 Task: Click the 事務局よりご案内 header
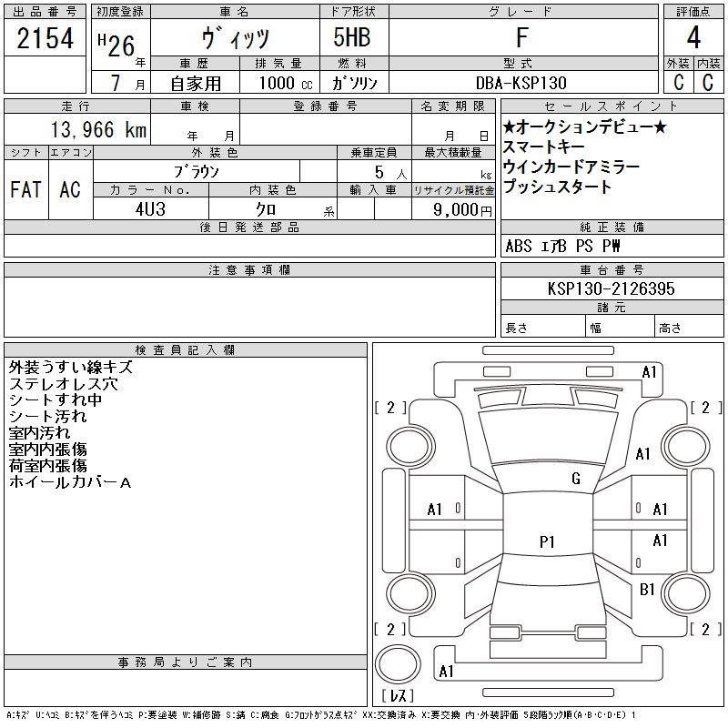(186, 662)
